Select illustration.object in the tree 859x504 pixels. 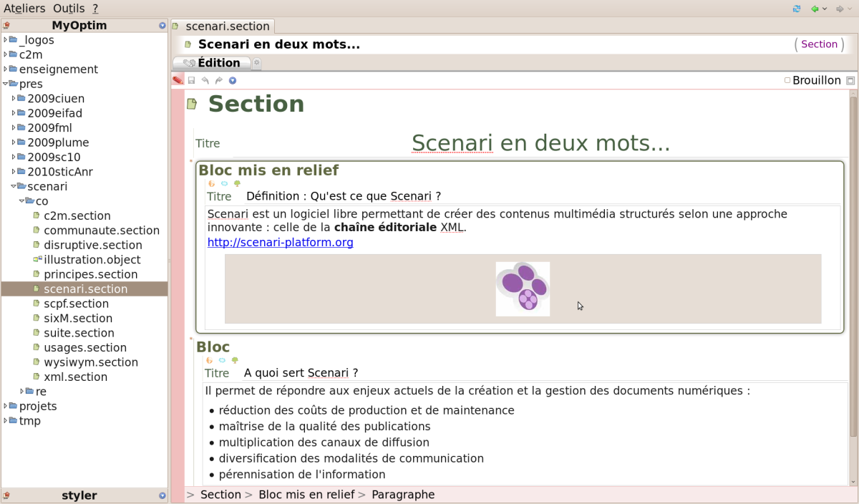point(92,260)
